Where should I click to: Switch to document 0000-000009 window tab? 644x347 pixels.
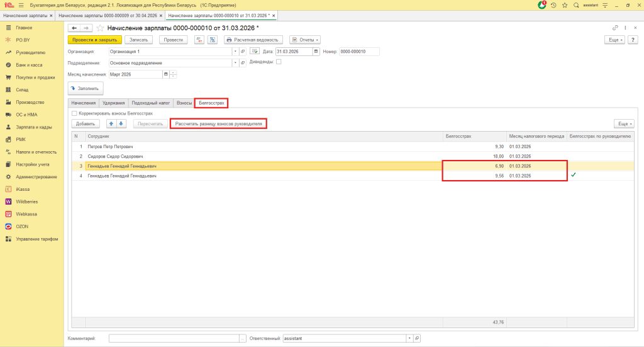[x=108, y=16]
